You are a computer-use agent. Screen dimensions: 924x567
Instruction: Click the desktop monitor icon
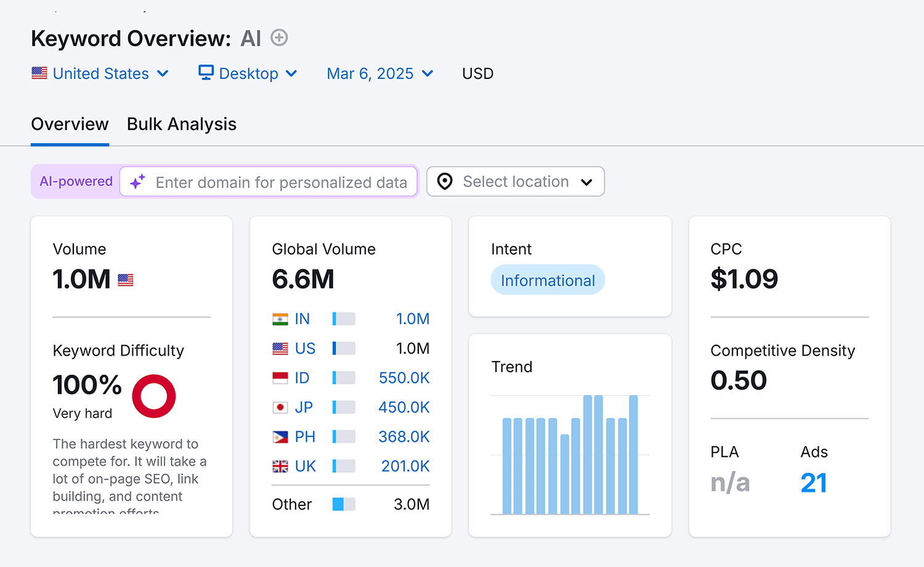coord(206,73)
